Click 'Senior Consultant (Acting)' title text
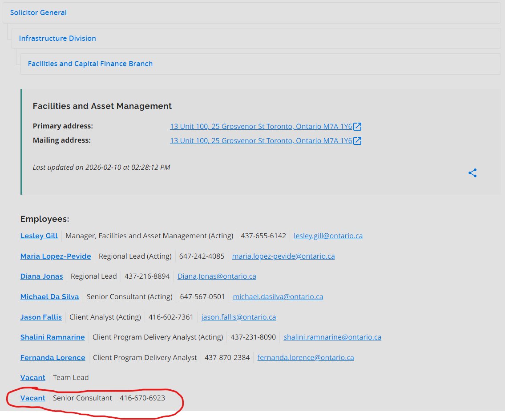Image resolution: width=505 pixels, height=420 pixels. [x=129, y=296]
